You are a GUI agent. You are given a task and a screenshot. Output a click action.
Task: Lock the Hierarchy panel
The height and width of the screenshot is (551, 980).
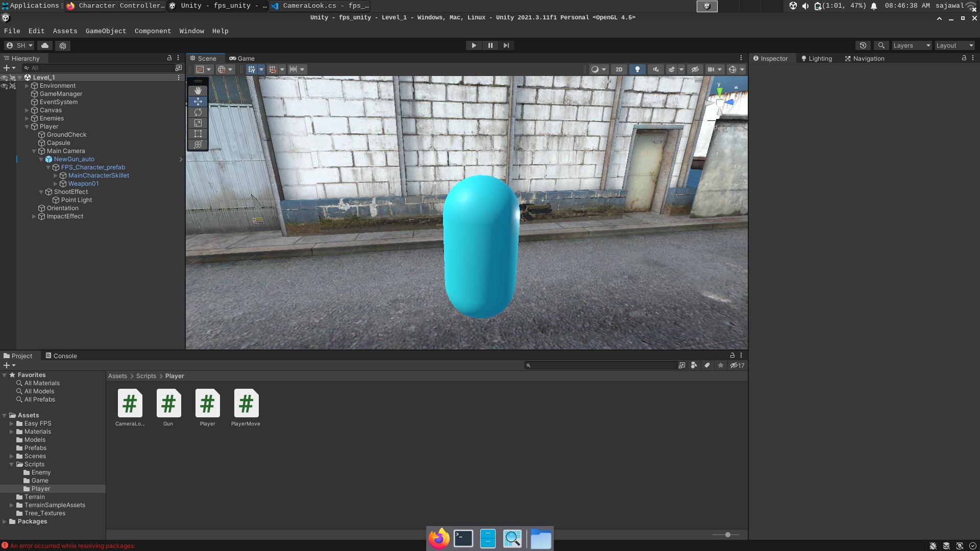pos(169,58)
